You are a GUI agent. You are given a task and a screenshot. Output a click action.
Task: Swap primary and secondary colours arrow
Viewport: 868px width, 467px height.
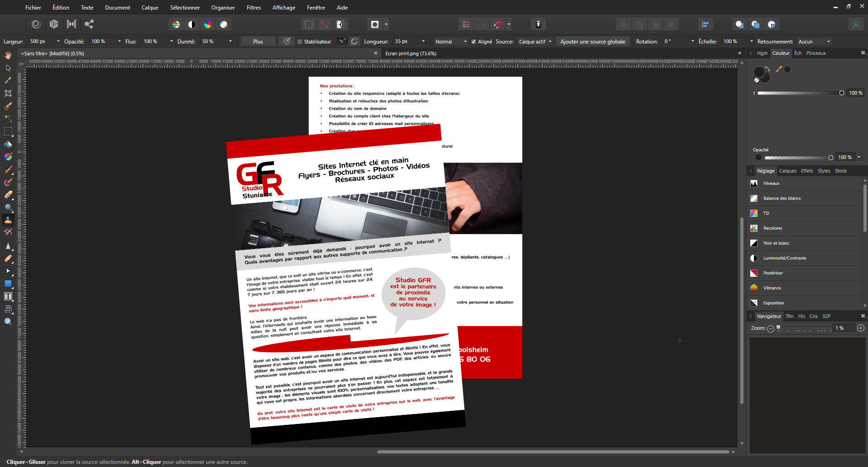(767, 69)
